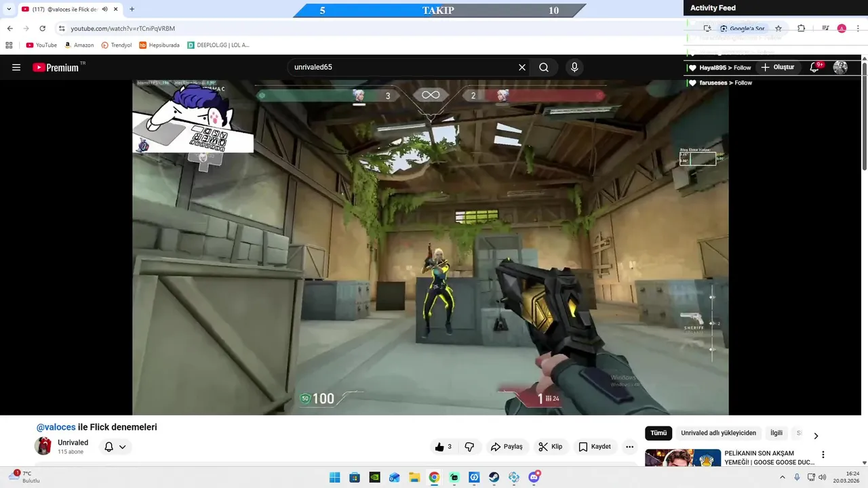Image resolution: width=868 pixels, height=488 pixels.
Task: Create a clip with Klip button
Action: (x=551, y=447)
